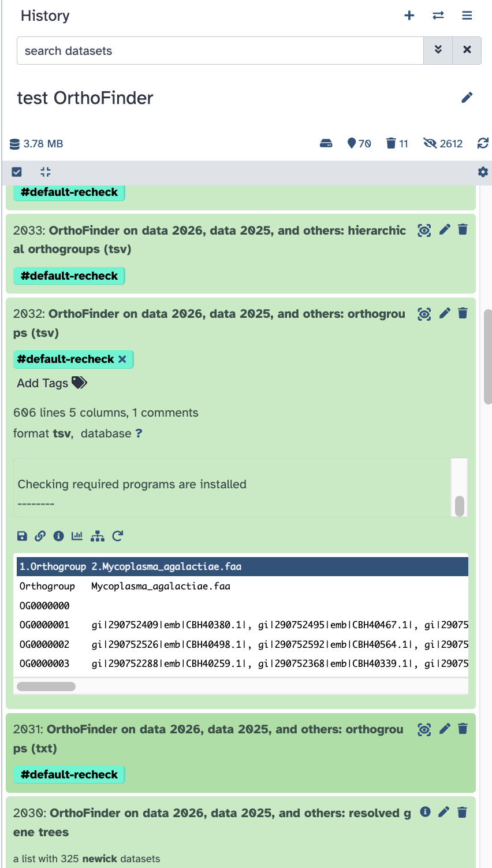Image resolution: width=492 pixels, height=868 pixels.
Task: Remove default-recheck tag from dataset 2032
Action: [122, 359]
